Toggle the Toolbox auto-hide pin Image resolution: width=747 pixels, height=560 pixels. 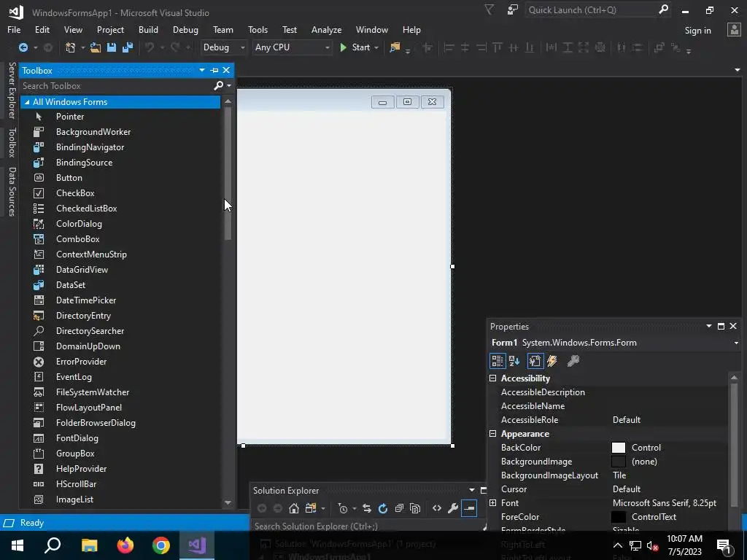coord(214,70)
